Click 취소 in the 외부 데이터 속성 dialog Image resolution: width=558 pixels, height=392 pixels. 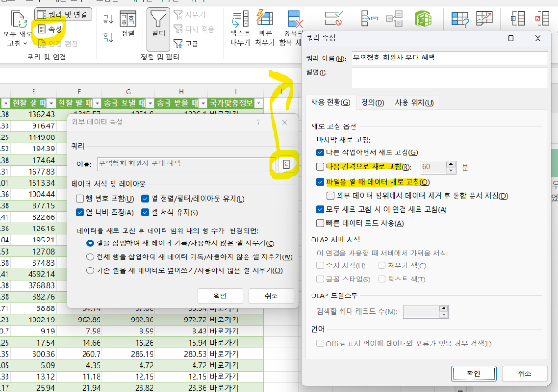[x=272, y=295]
